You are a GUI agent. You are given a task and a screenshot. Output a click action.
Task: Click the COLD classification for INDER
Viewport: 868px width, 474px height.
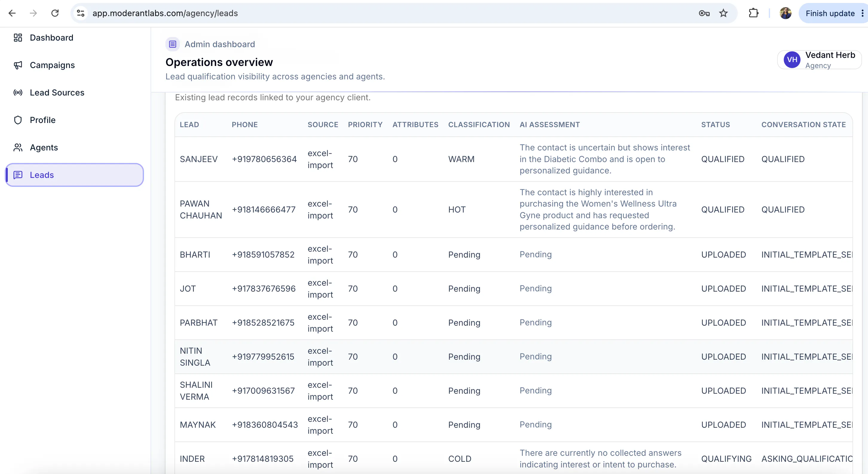pos(460,458)
